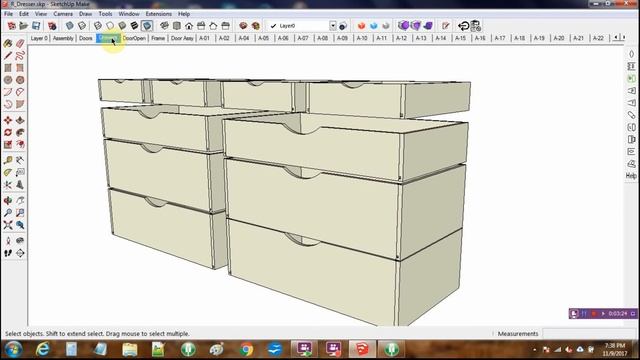Enable Shaded face style
Viewport: 640px width, 360px height.
(x=122, y=26)
